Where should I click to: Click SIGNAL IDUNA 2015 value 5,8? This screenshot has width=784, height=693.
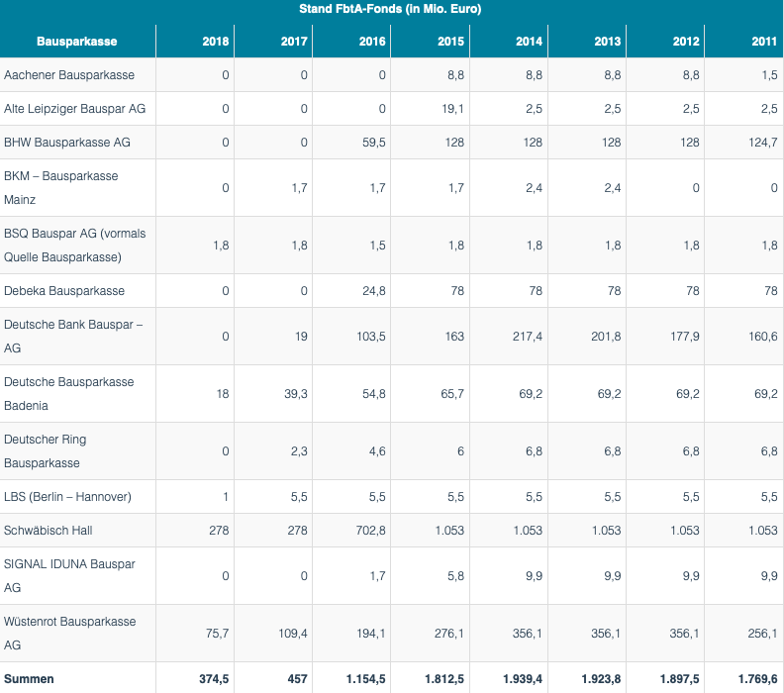point(456,576)
